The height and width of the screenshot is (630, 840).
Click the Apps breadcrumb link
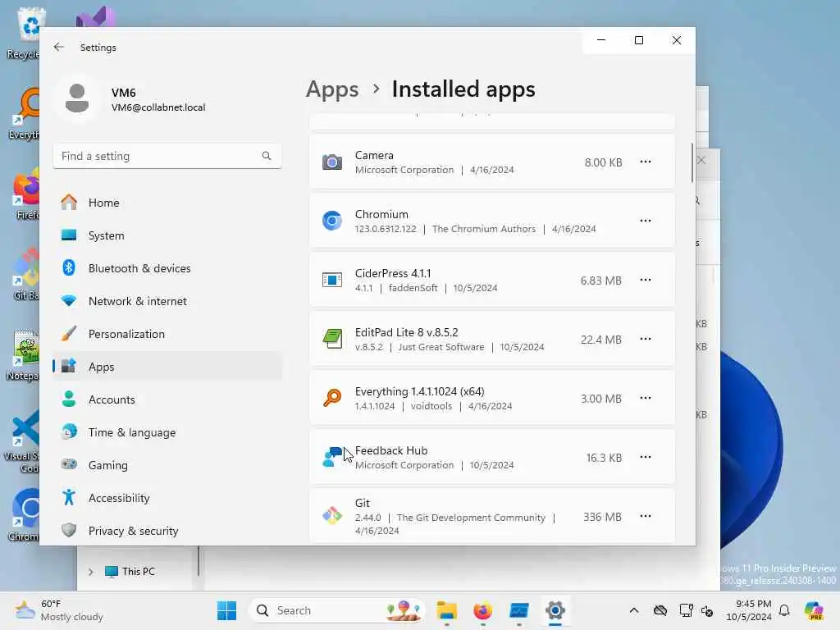332,89
